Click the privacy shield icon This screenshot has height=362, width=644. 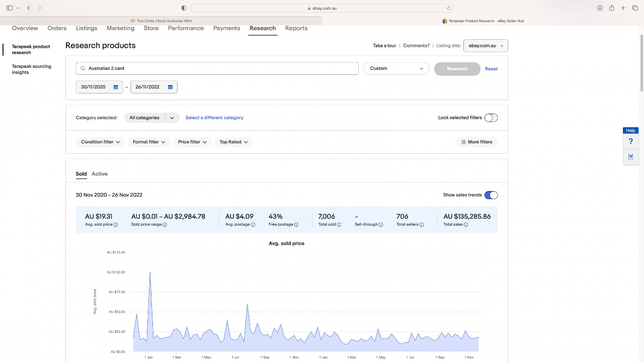pos(184,8)
